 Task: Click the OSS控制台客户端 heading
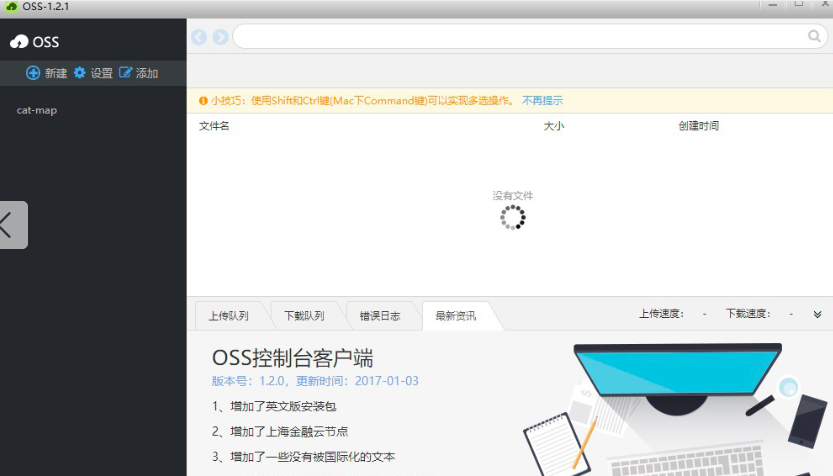(293, 358)
